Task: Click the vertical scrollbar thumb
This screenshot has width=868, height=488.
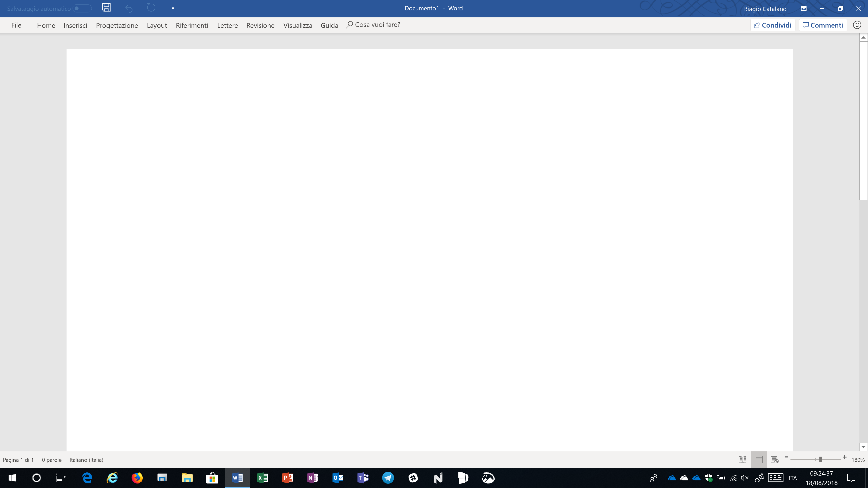Action: [863, 121]
